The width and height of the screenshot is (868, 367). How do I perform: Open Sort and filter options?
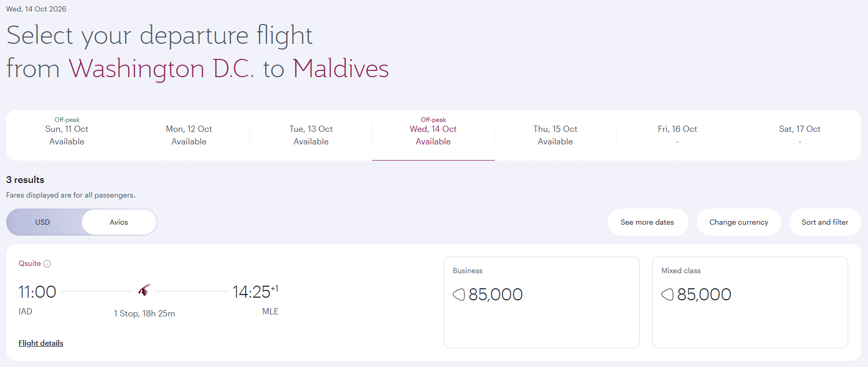[x=825, y=222]
